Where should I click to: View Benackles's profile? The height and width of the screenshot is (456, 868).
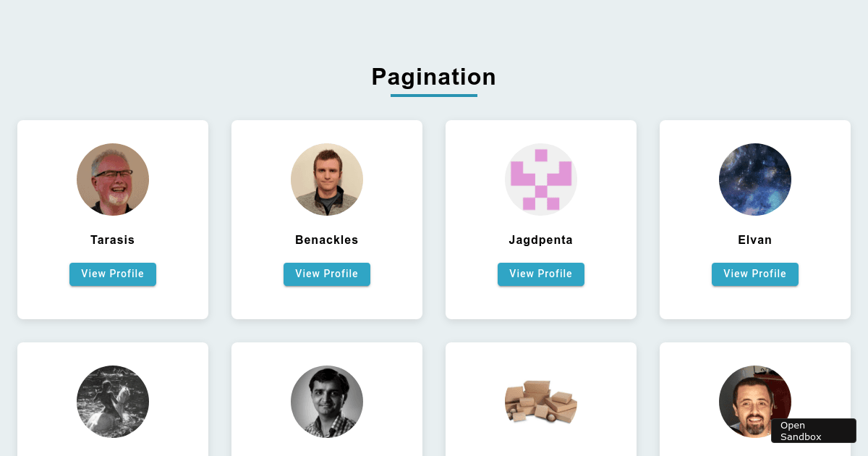click(327, 274)
